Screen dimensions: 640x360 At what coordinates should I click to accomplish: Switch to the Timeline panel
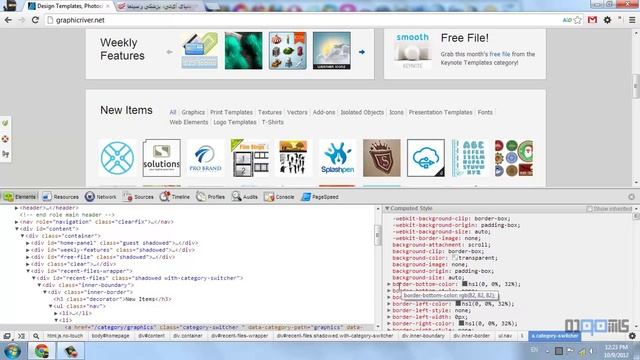(x=175, y=197)
